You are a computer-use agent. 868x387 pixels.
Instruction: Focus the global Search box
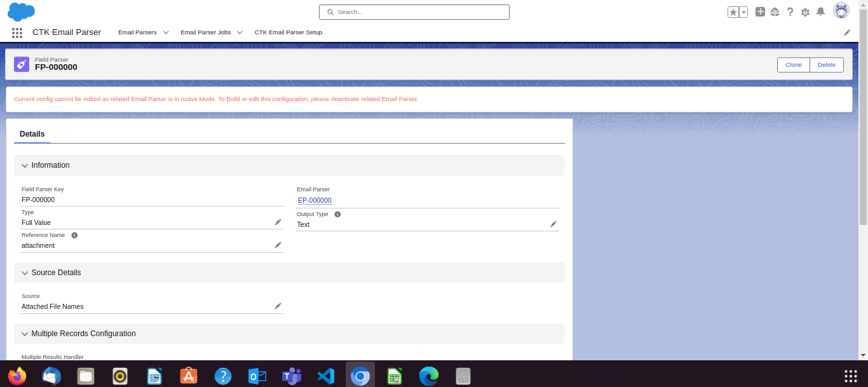point(414,12)
